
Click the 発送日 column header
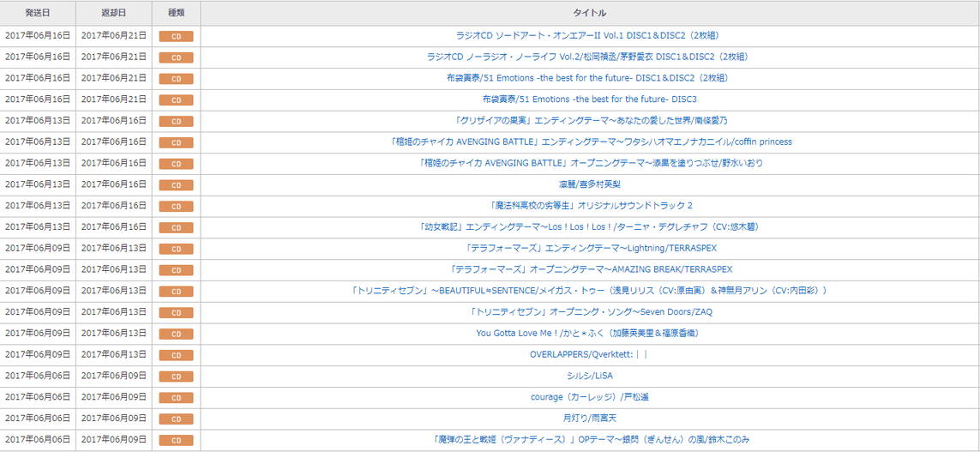tap(38, 13)
